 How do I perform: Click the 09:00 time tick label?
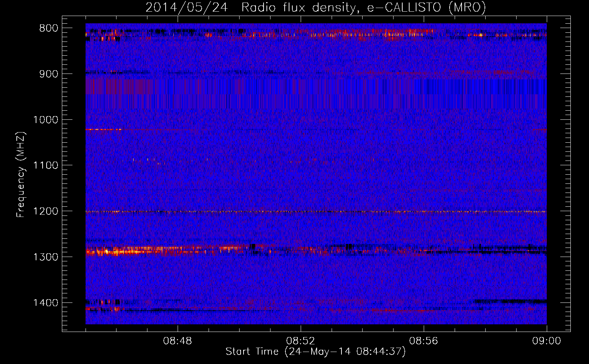pyautogui.click(x=547, y=341)
